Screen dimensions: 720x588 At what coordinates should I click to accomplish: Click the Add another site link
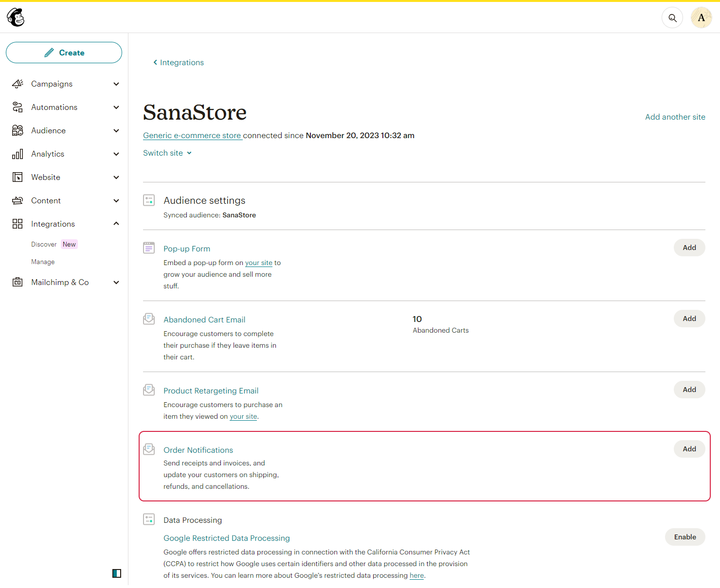click(675, 117)
